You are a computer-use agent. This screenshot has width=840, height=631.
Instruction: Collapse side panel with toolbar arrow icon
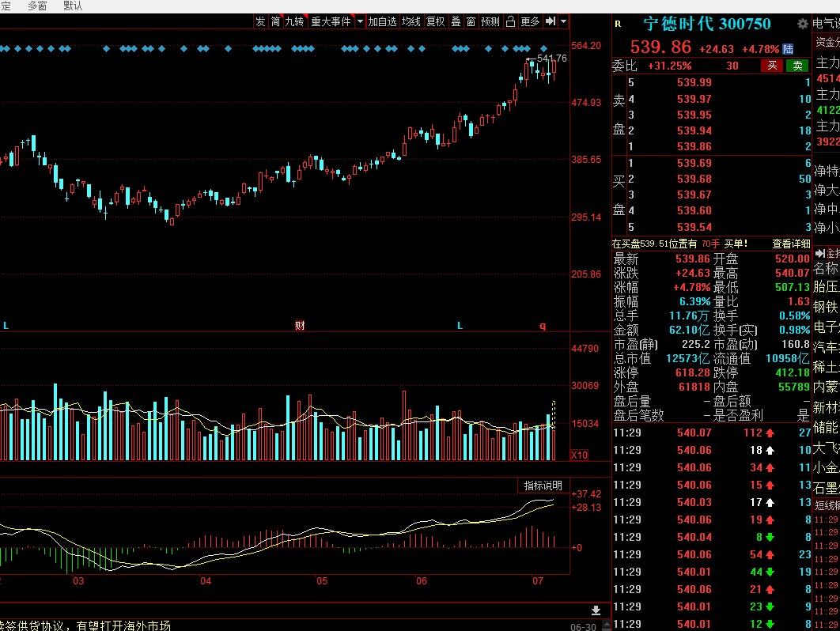[551, 21]
